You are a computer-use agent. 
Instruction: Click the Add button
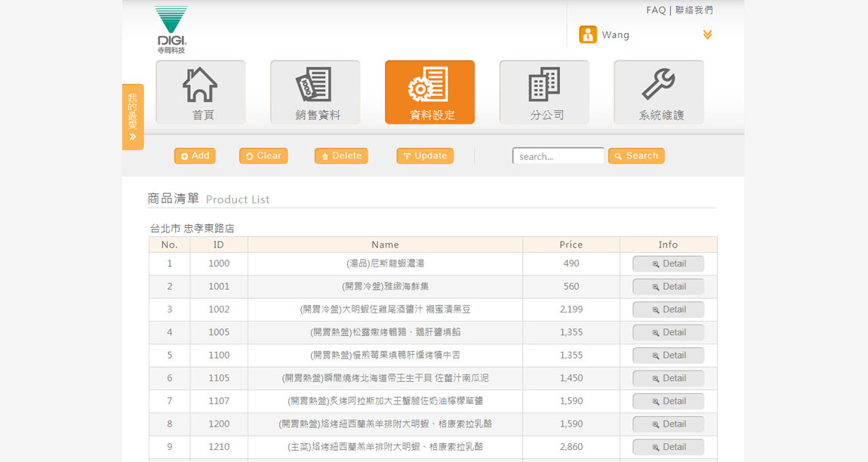pyautogui.click(x=195, y=156)
